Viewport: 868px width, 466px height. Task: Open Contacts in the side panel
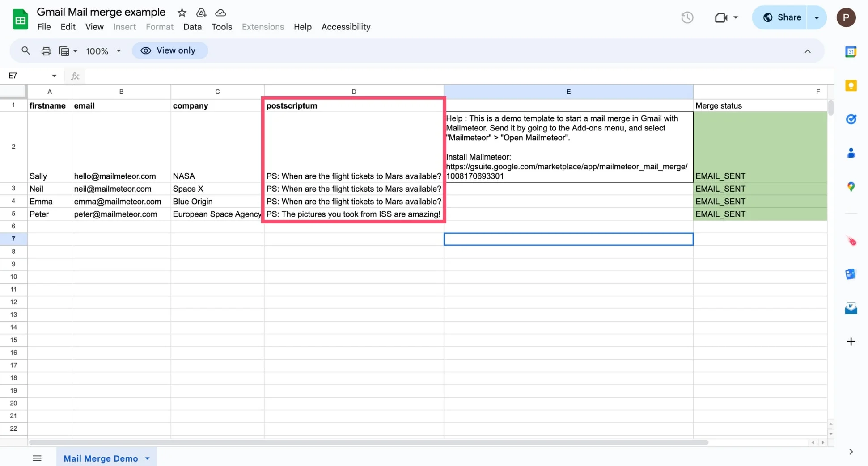pos(851,153)
